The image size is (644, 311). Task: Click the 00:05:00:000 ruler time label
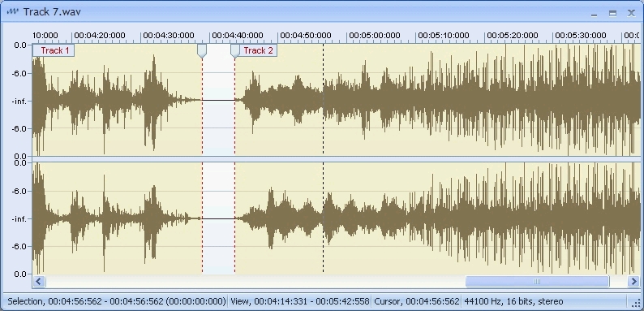[375, 36]
